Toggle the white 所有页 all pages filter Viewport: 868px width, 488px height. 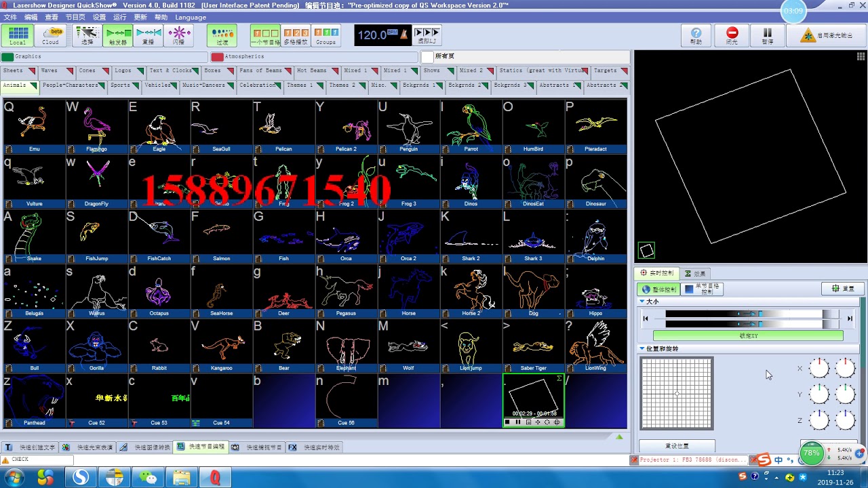click(427, 57)
